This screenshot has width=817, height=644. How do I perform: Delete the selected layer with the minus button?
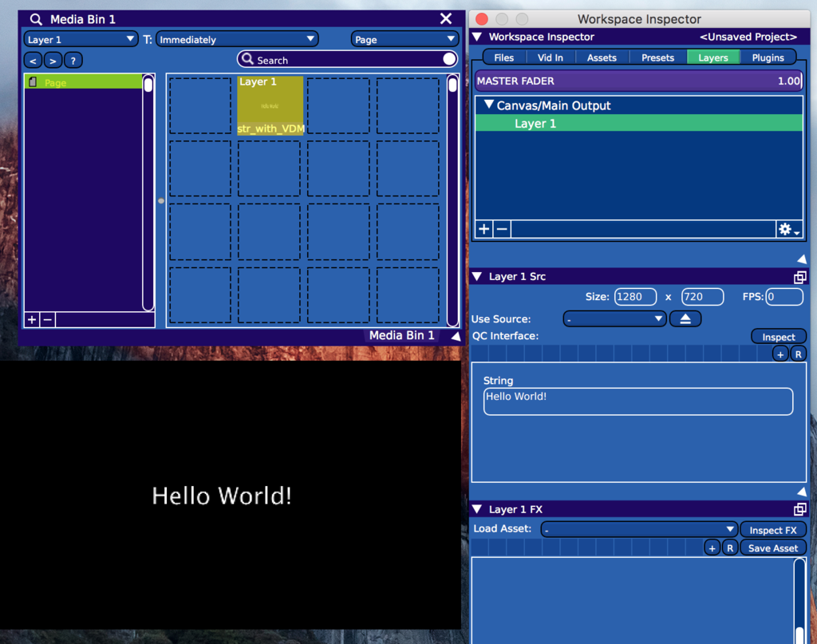502,229
